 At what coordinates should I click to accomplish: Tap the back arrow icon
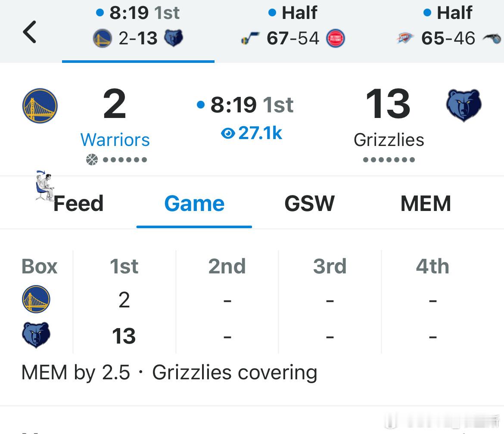click(29, 32)
